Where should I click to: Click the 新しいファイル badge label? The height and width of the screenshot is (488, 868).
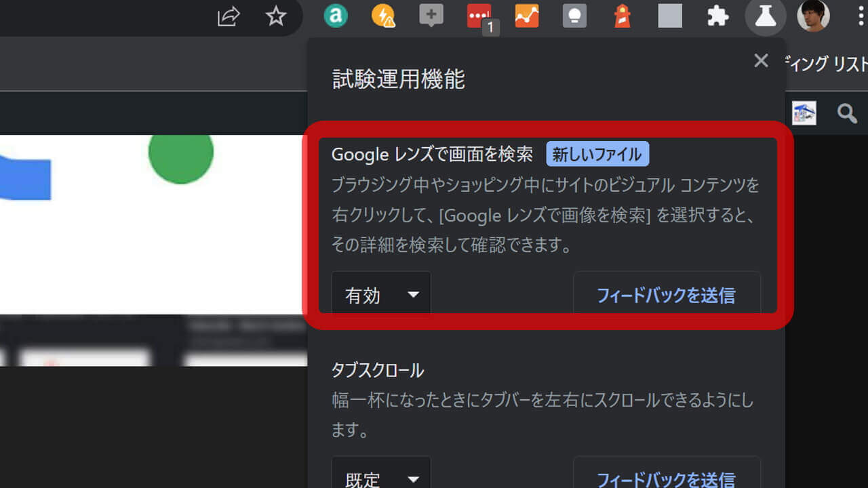click(597, 155)
